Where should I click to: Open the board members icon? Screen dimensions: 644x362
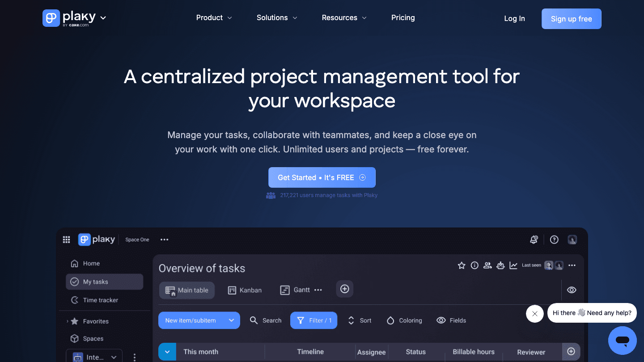click(487, 265)
